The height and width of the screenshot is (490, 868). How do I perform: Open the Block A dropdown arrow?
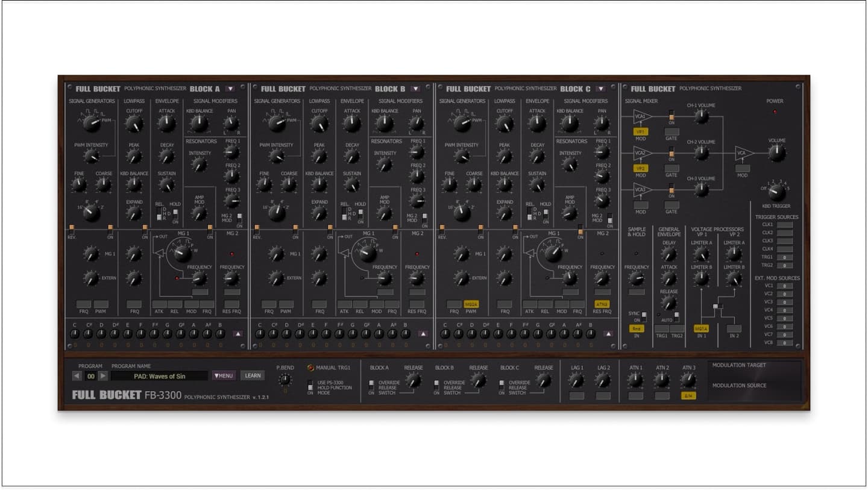[230, 89]
